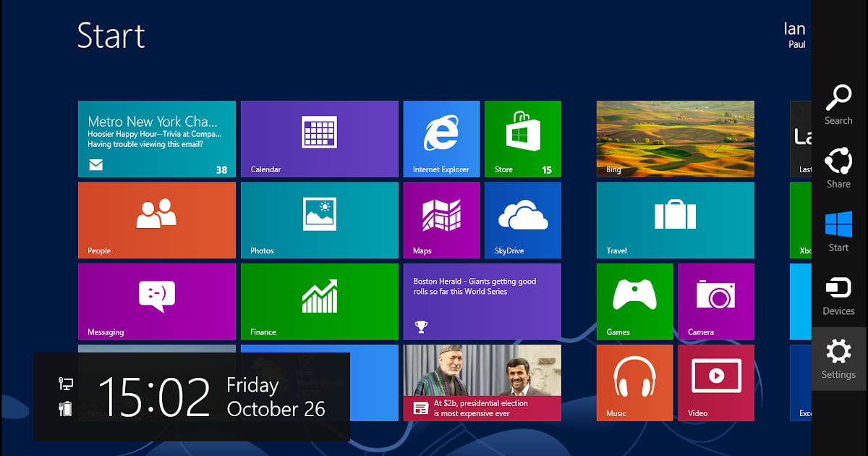Click the Devices charm
Viewport: 868px width, 456px height.
point(838,295)
